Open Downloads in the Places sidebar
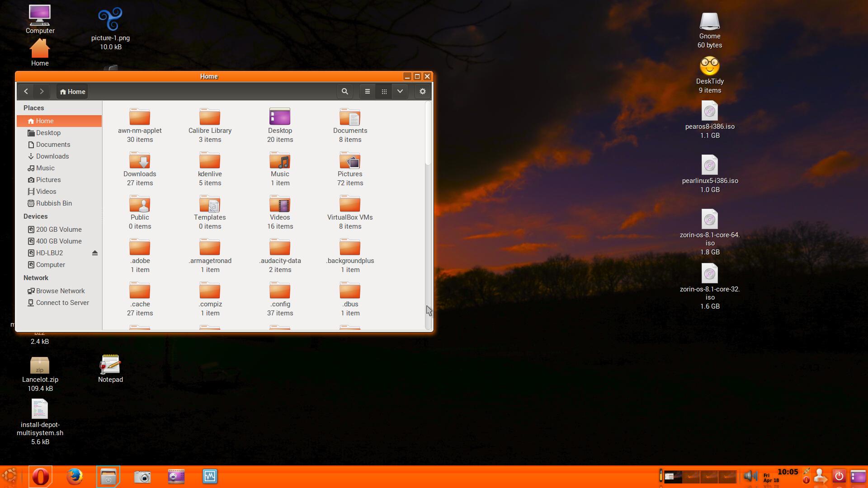This screenshot has height=488, width=868. [52, 156]
